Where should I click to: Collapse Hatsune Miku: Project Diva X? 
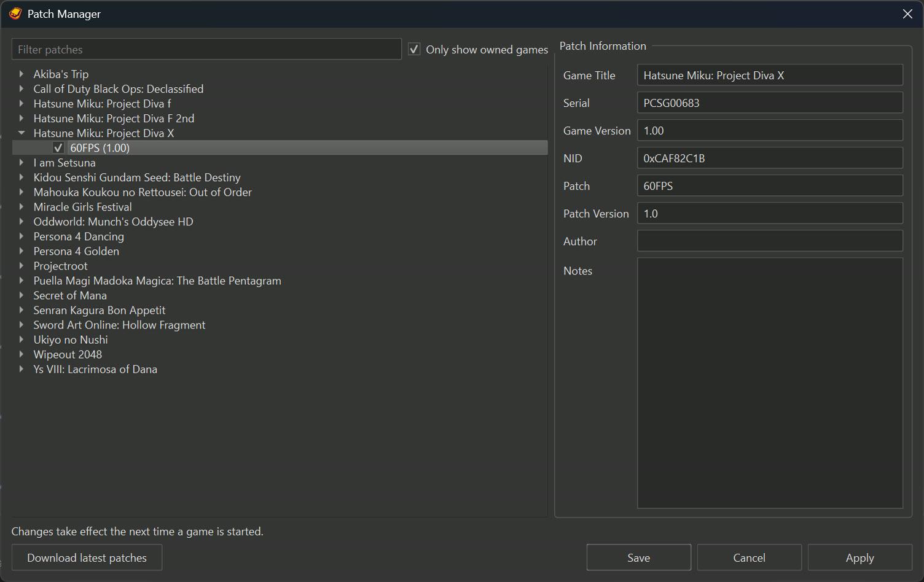[22, 133]
